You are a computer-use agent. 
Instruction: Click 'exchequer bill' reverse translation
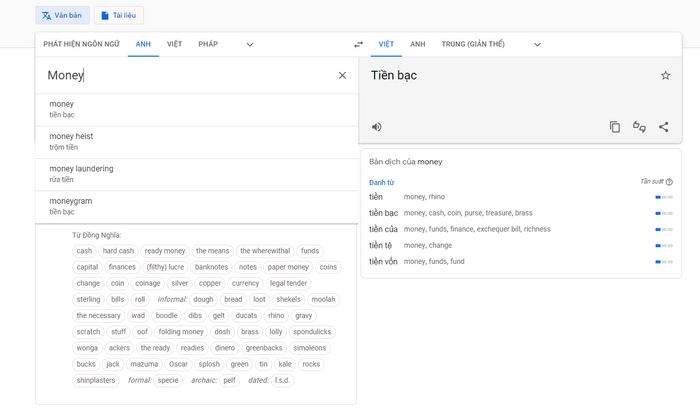(498, 229)
